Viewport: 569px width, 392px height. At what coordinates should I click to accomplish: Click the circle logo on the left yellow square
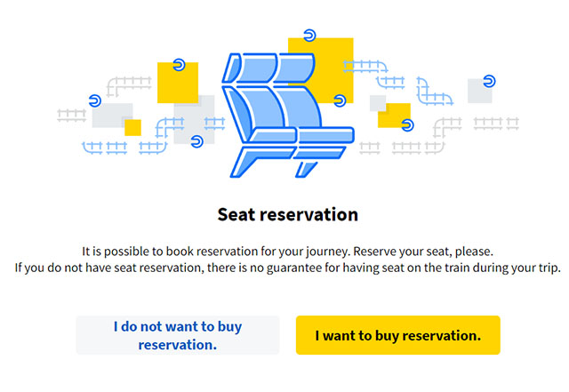pos(179,65)
